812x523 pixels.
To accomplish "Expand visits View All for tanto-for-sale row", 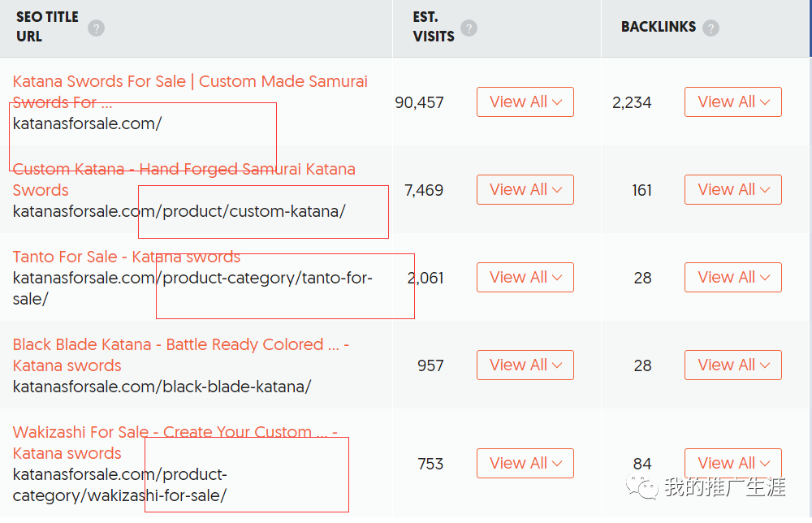I will 525,278.
